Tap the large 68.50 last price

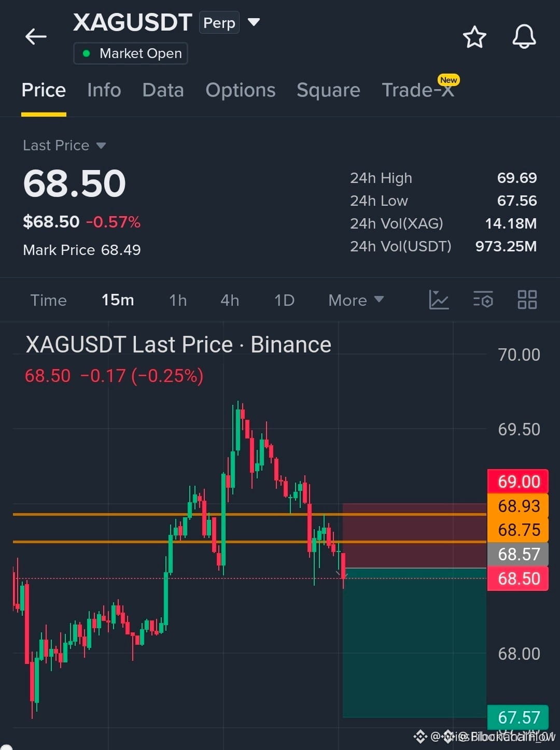pos(75,183)
